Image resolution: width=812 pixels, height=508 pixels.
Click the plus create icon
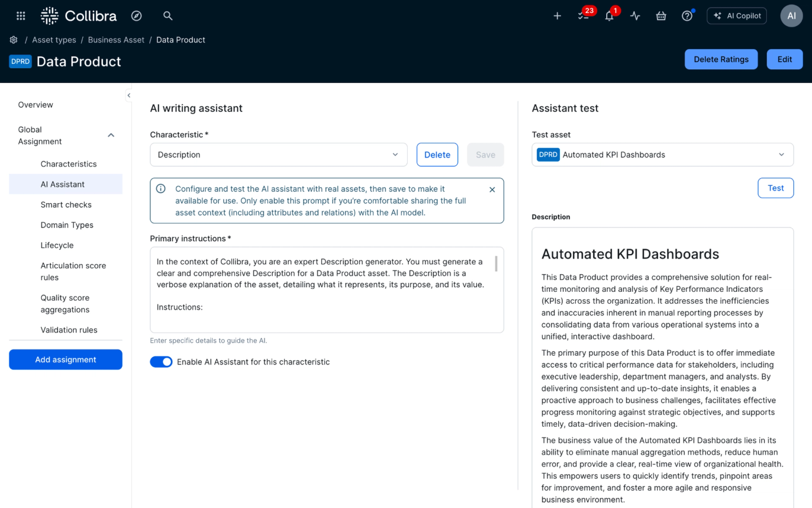pyautogui.click(x=557, y=16)
